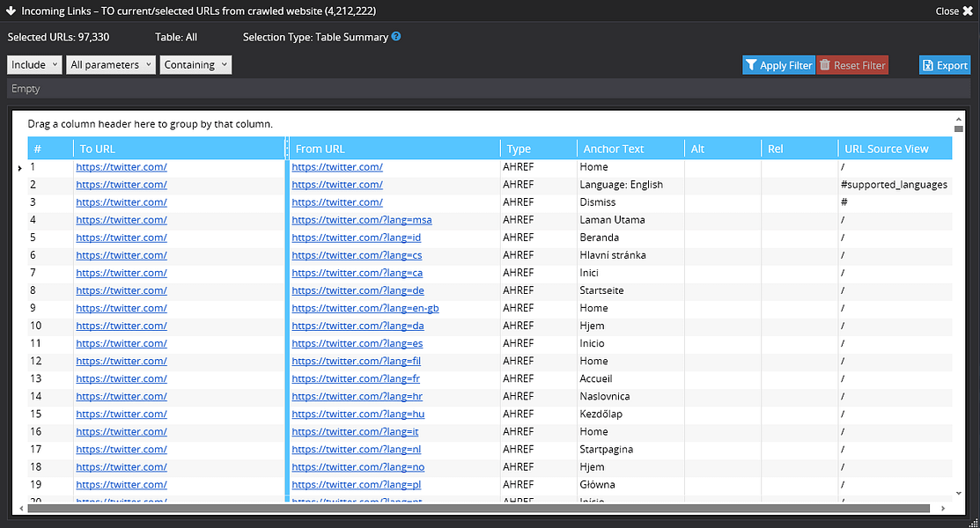Click the Empty filter input field

[489, 89]
